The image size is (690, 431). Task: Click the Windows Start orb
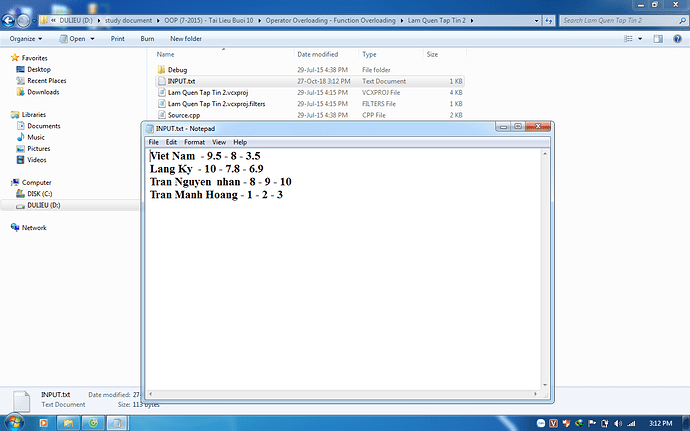click(14, 422)
